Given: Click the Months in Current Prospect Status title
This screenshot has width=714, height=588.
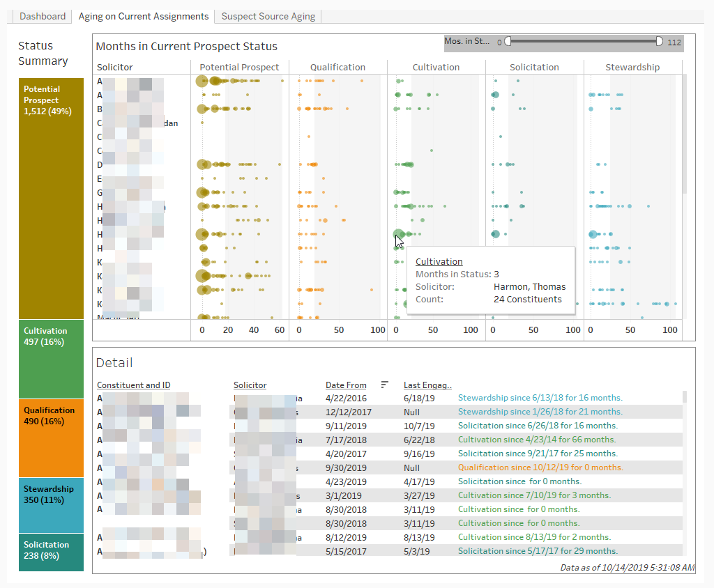Looking at the screenshot, I should coord(185,46).
